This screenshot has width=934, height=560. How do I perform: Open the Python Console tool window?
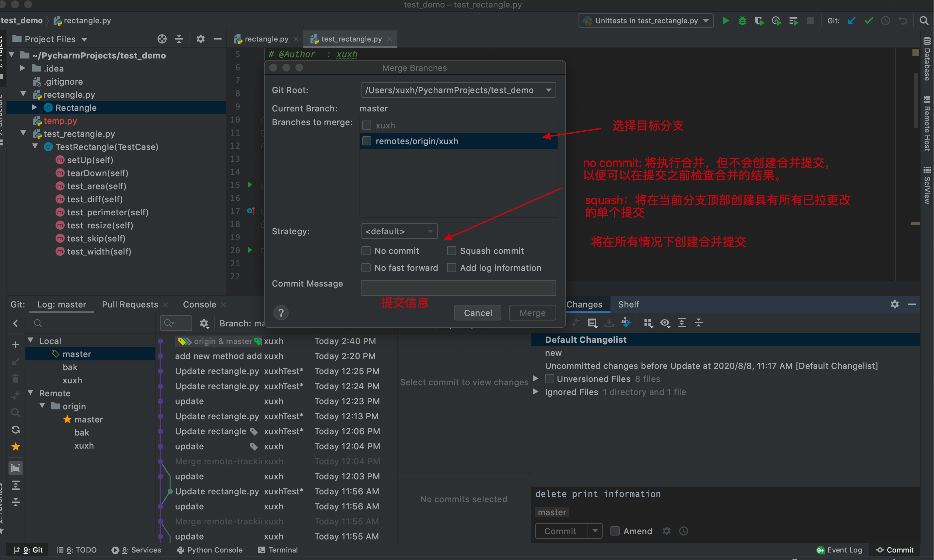tap(210, 550)
